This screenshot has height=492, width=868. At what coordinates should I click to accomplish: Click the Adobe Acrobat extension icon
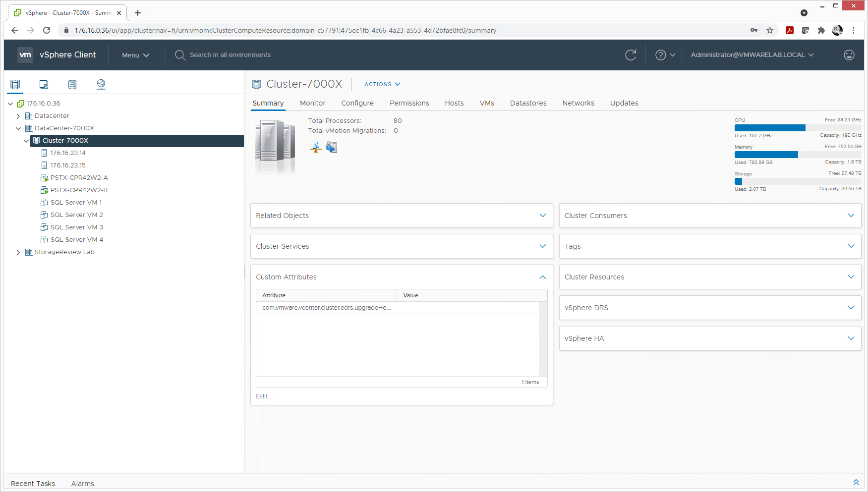pyautogui.click(x=790, y=30)
